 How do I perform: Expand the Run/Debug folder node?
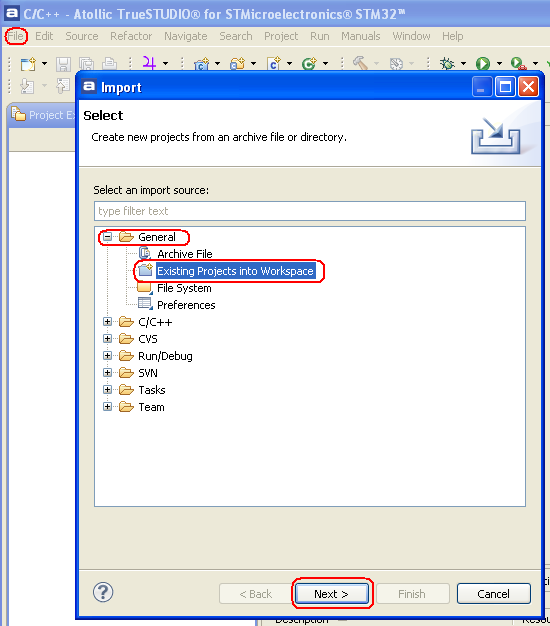tap(107, 355)
